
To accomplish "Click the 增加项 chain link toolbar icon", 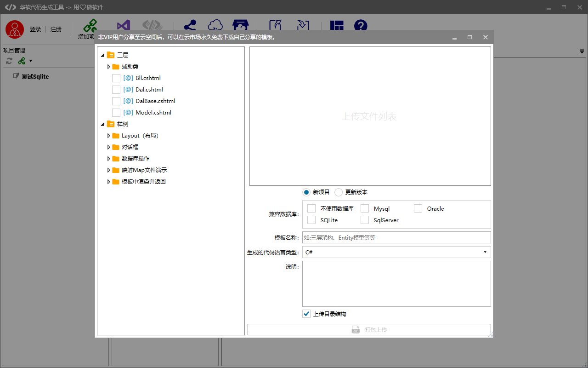I will click(x=90, y=26).
